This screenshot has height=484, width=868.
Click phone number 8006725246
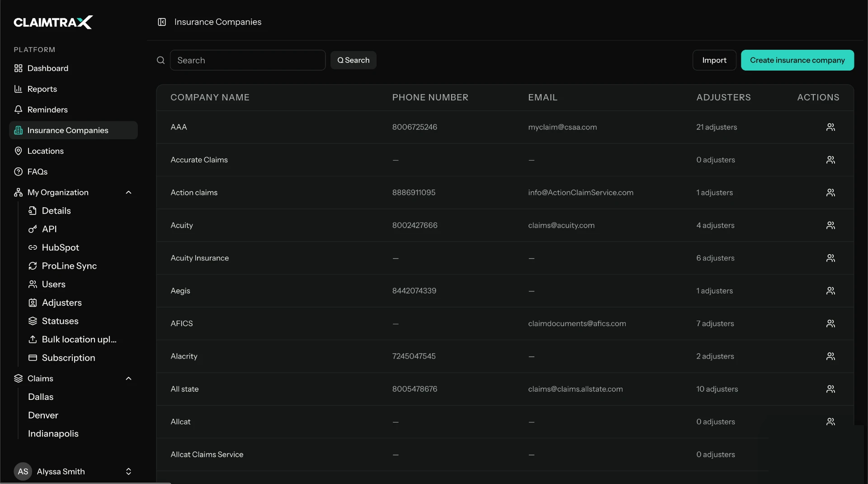[415, 127]
